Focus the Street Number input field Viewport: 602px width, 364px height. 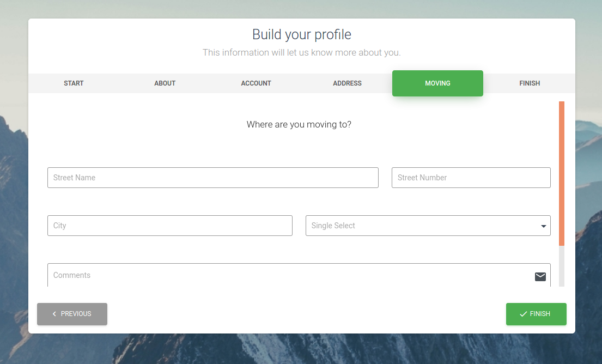point(471,178)
